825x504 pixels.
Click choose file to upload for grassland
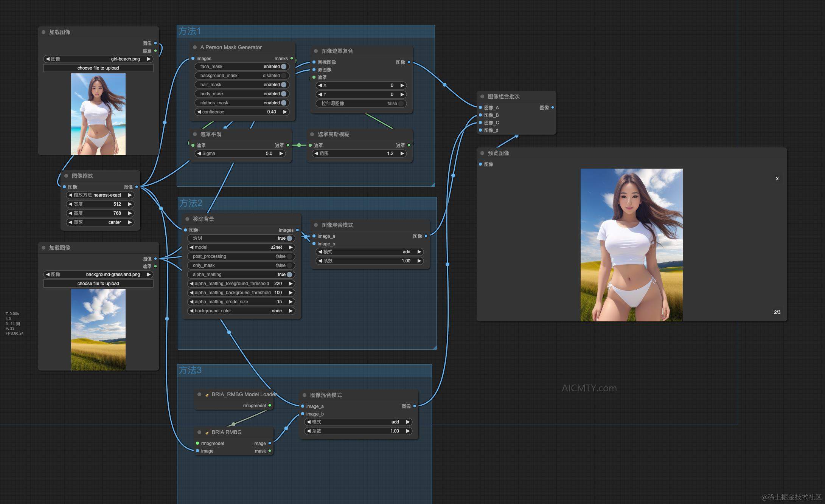pyautogui.click(x=98, y=284)
